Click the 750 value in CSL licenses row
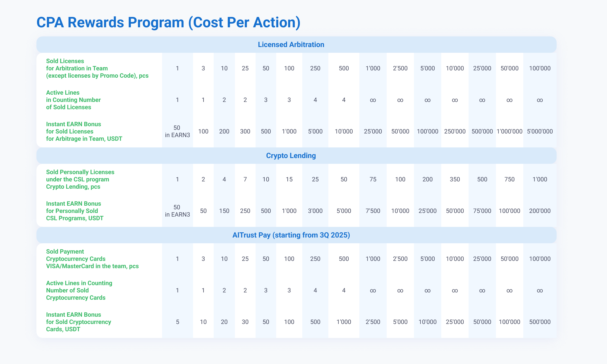Viewport: 607px width, 364px height. [510, 179]
